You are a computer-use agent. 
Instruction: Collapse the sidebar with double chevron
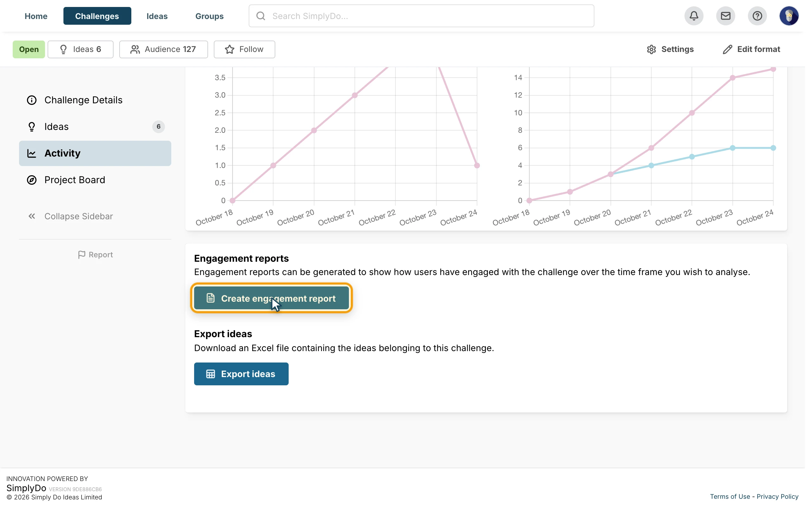coord(32,216)
